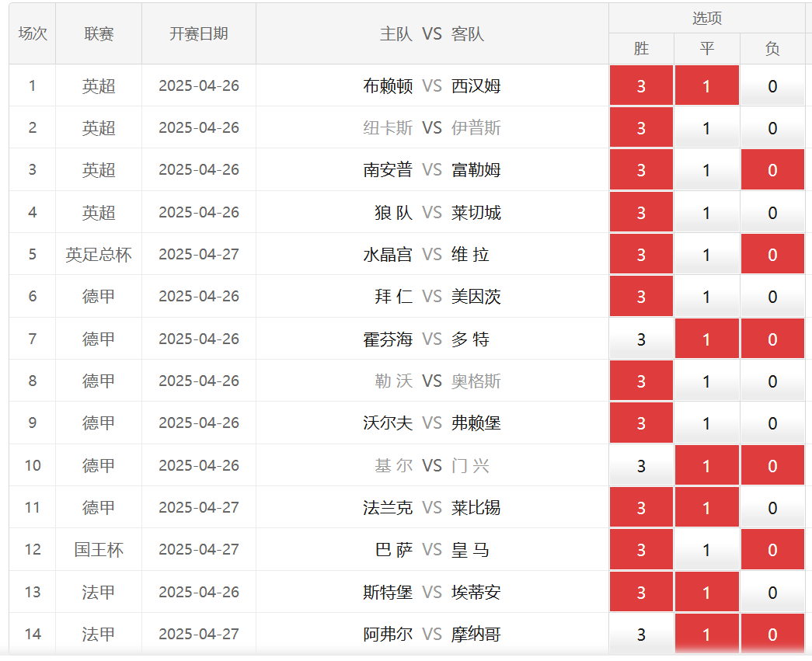Select 平 (1) for 水晶宫 VS 维拉
This screenshot has height=661, width=812.
pos(707,254)
